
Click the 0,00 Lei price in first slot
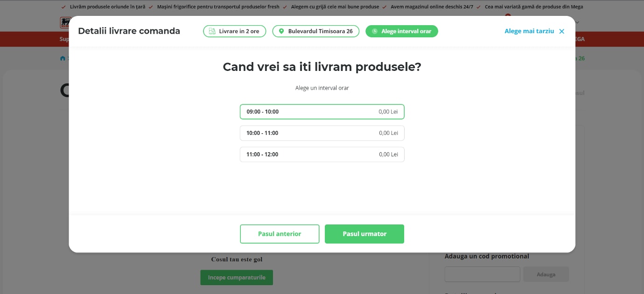388,112
